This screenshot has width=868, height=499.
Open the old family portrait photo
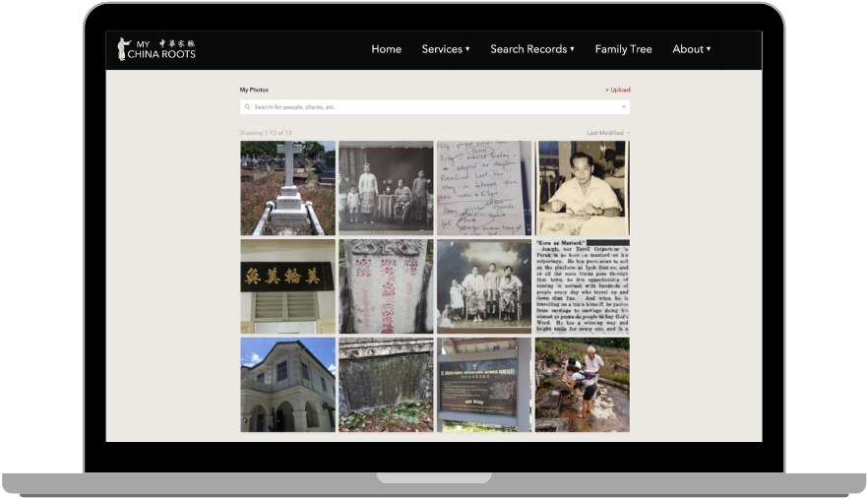[386, 188]
